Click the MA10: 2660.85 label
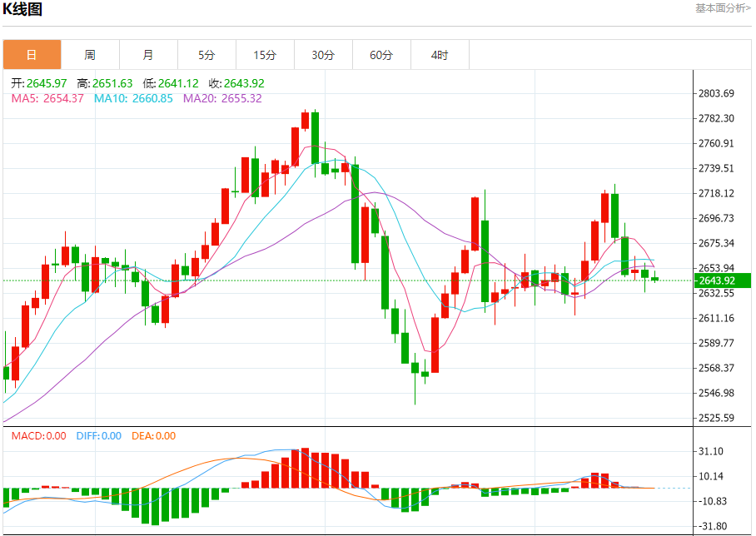The image size is (756, 536). (133, 98)
